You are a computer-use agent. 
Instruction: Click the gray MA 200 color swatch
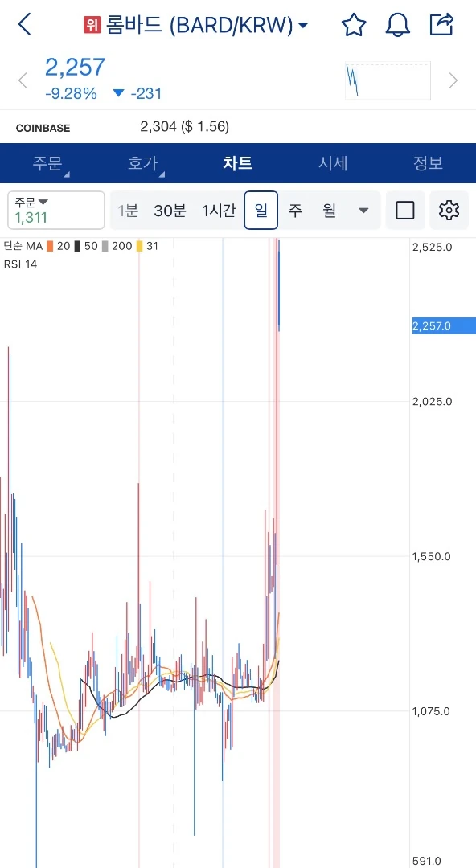click(x=105, y=247)
